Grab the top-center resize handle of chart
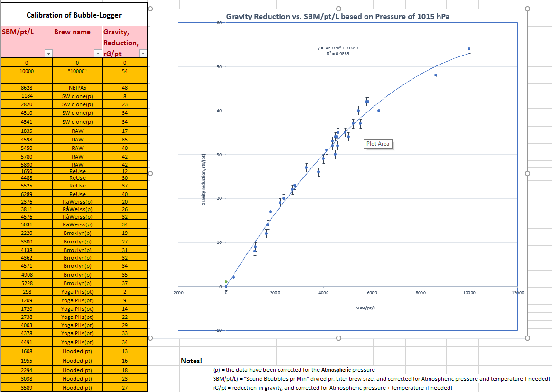This screenshot has height=392, width=552. 338,9
